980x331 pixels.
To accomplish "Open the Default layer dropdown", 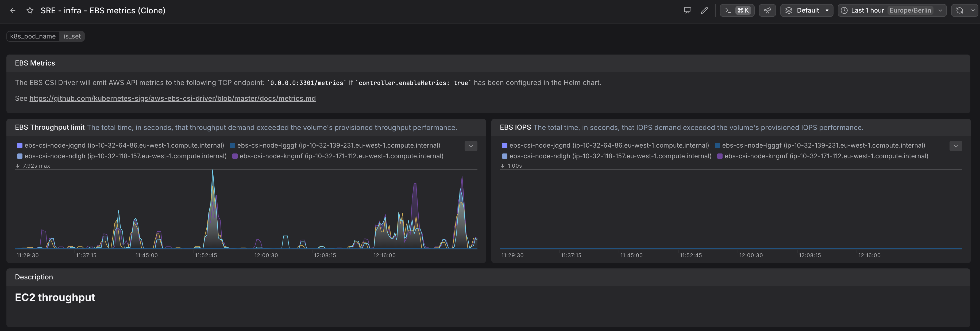I will [x=807, y=11].
